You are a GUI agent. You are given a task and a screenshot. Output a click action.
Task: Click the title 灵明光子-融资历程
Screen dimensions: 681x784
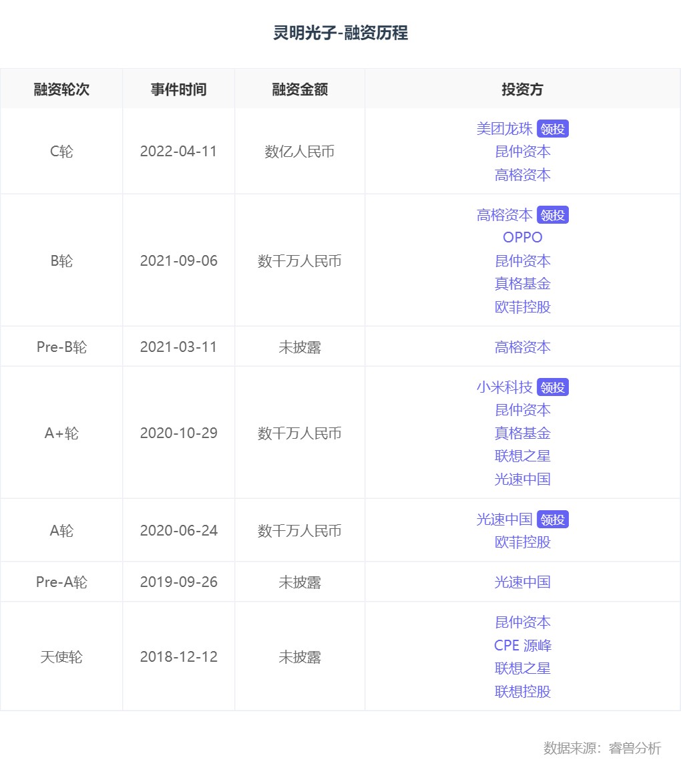coord(340,33)
